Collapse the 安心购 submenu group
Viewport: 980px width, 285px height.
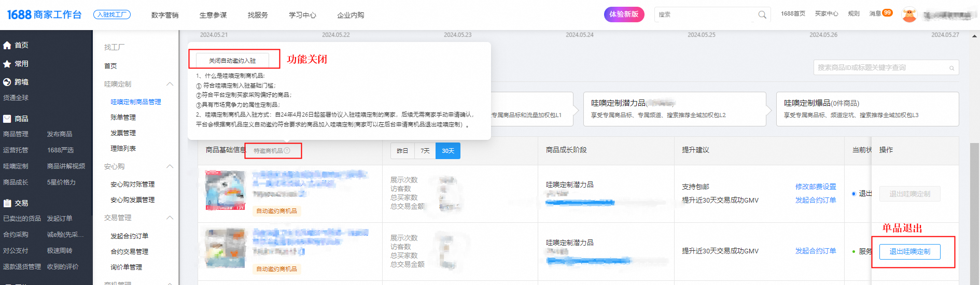click(170, 166)
